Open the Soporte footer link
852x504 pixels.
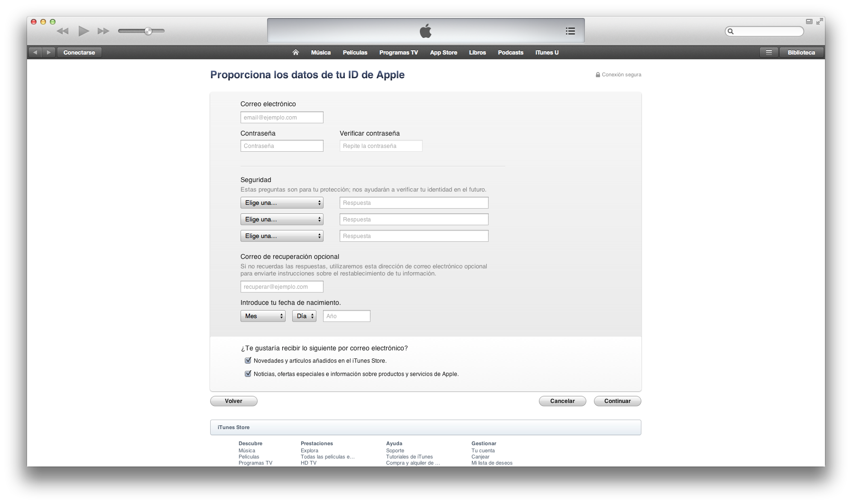[x=395, y=451]
